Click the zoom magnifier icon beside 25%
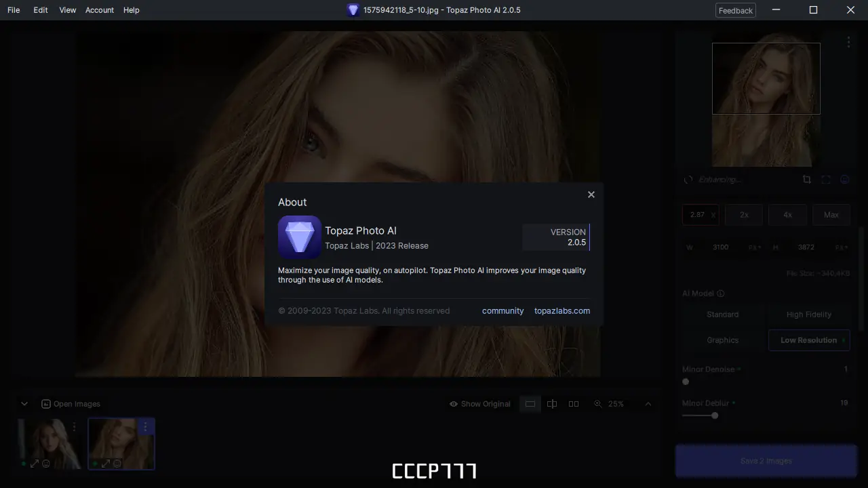 597,404
